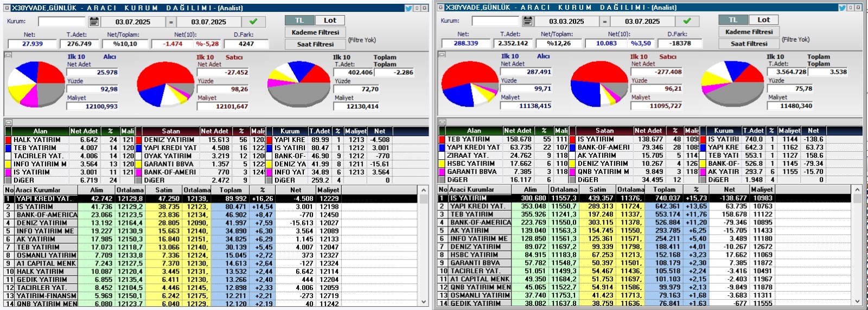Click Kademe Filtresi button in left window
The height and width of the screenshot is (310, 868).
click(315, 33)
